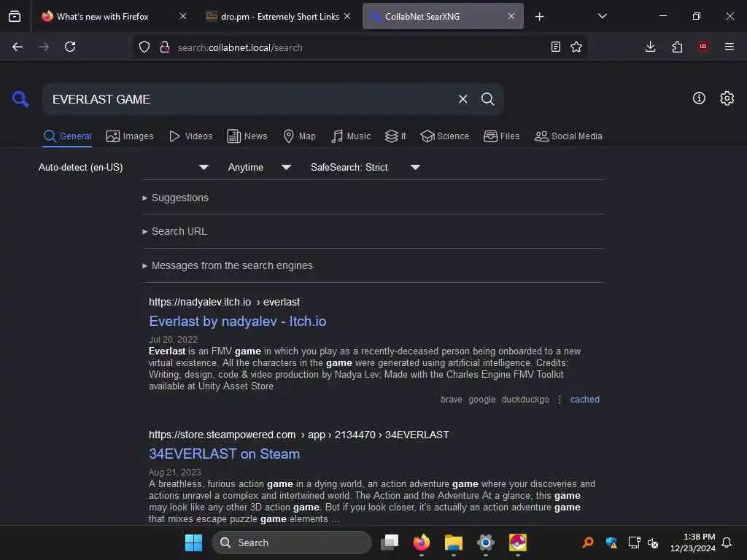Open a new tab with plus button

tap(539, 17)
